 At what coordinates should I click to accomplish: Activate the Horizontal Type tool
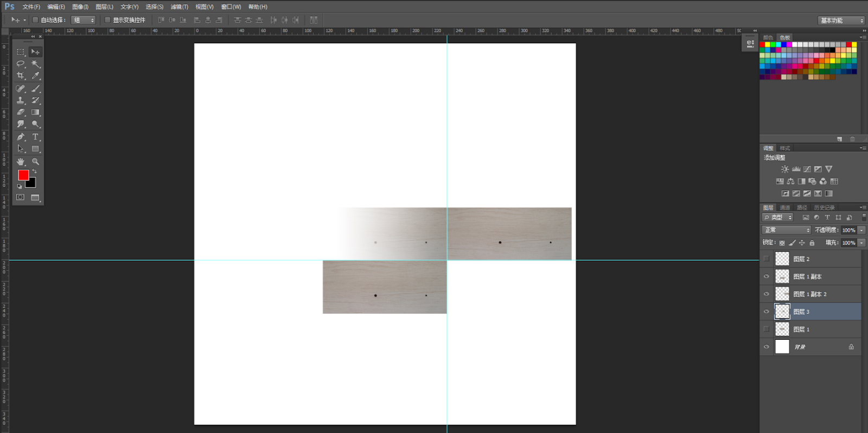coord(35,137)
